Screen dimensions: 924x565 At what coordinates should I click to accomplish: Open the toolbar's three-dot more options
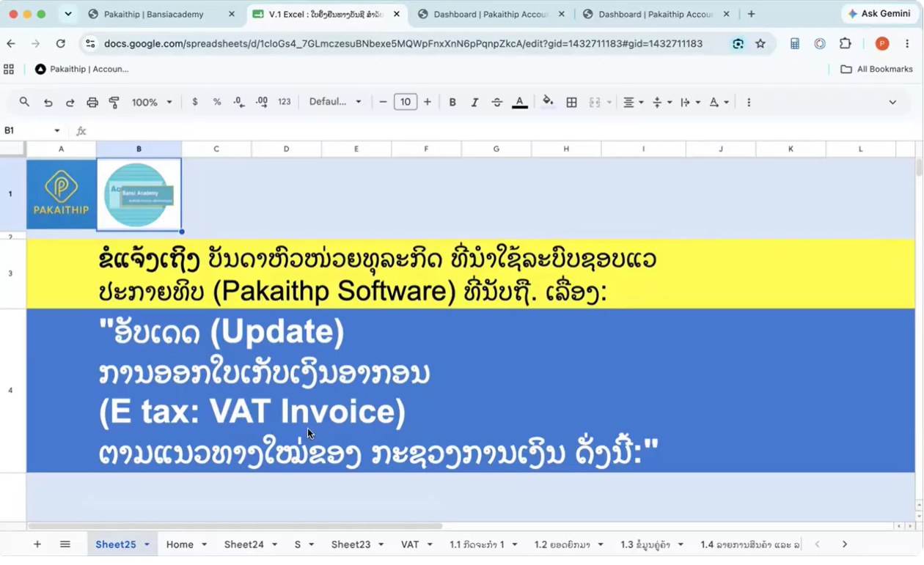tap(749, 103)
